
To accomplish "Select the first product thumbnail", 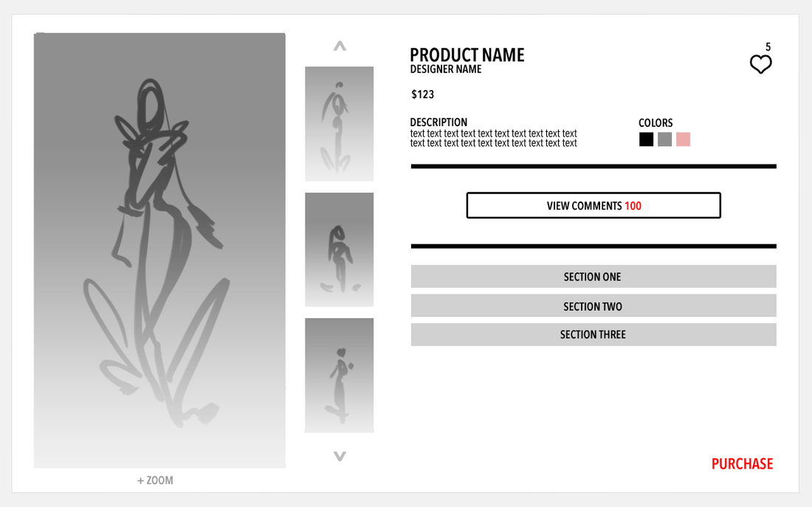I will point(340,124).
